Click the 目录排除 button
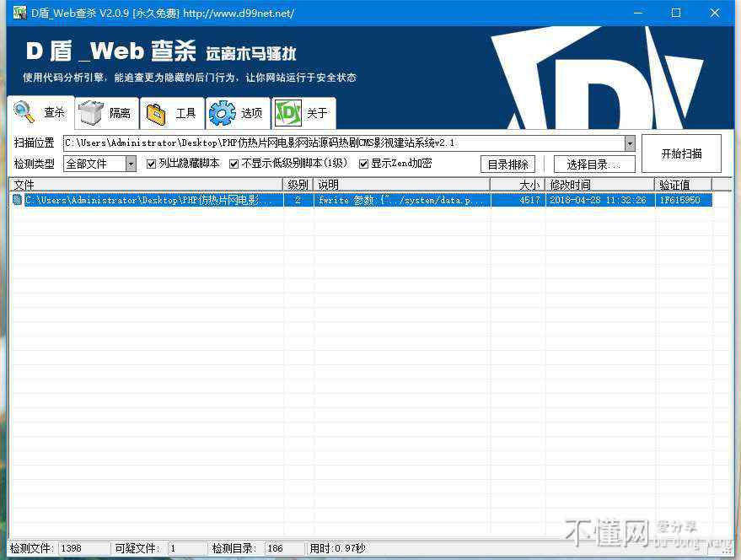Viewport: 741px width, 560px height. (507, 164)
